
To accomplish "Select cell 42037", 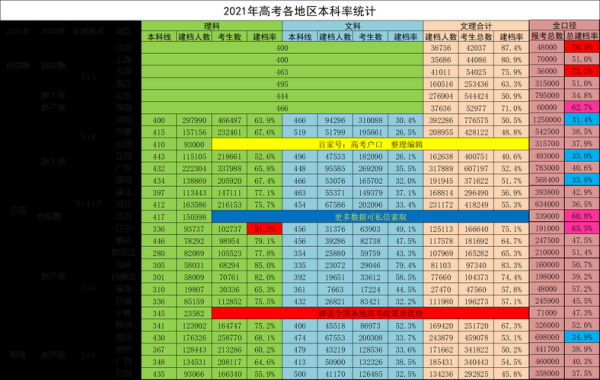I will [476, 48].
